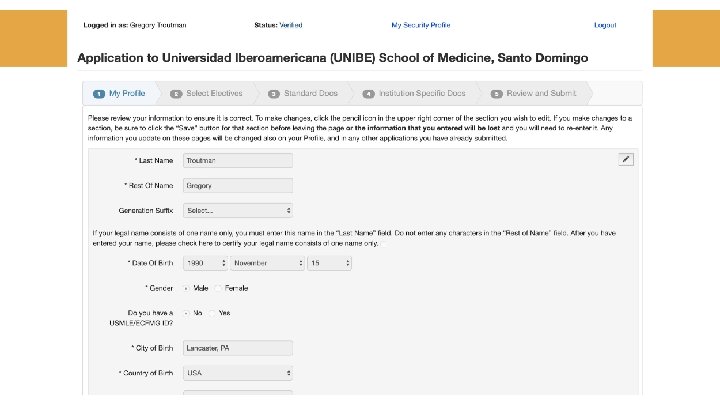Click the pencil edit icon
The image size is (720, 405).
[x=625, y=159]
